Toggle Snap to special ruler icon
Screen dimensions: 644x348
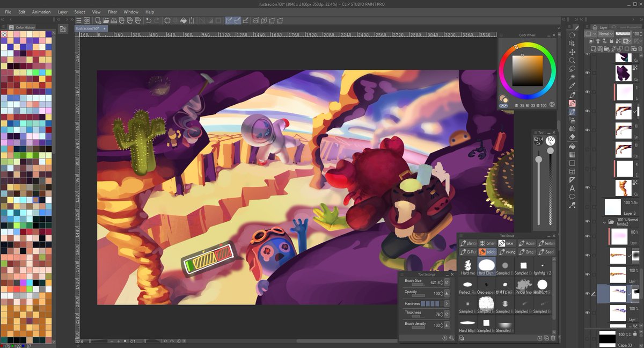tap(238, 20)
